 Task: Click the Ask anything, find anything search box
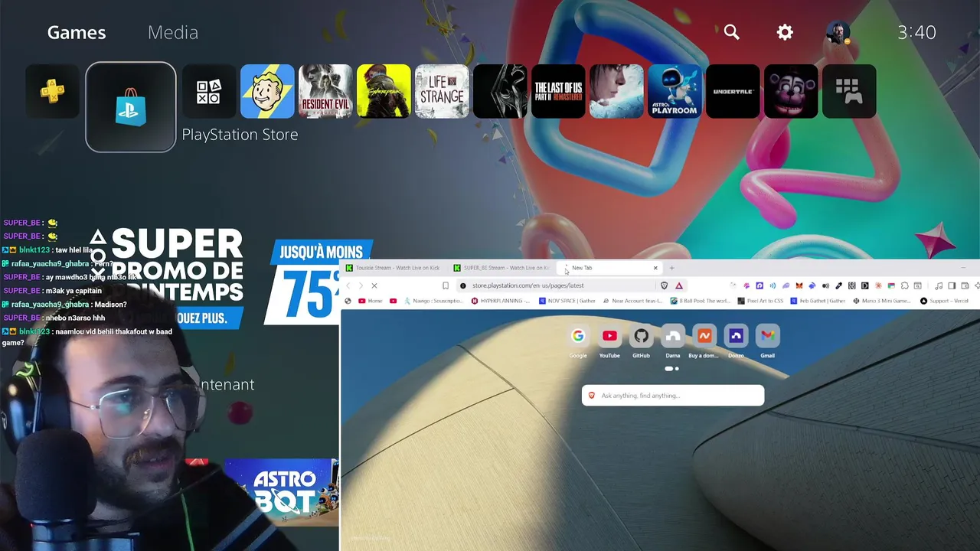tap(673, 396)
